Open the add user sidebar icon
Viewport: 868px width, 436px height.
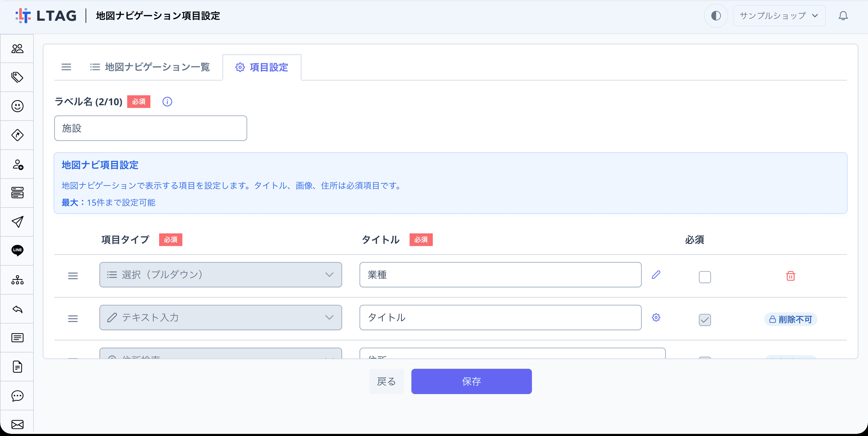pyautogui.click(x=17, y=164)
